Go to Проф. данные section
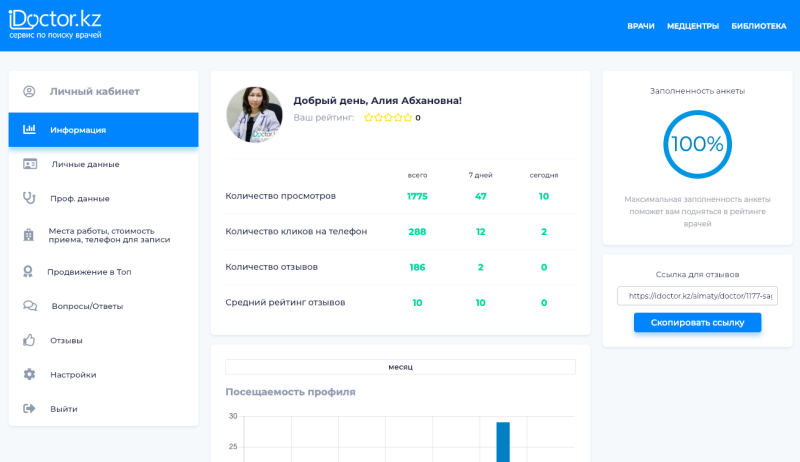The image size is (800, 462). [104, 198]
